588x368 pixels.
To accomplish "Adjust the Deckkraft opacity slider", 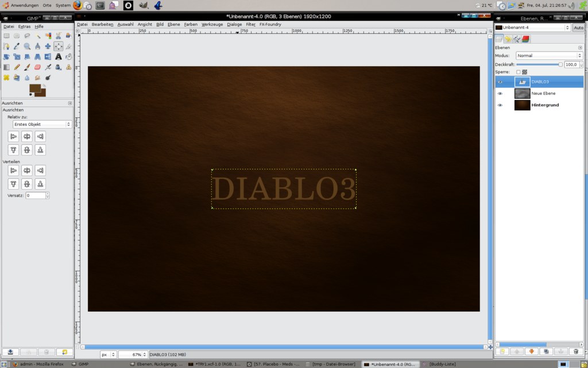I will (539, 64).
